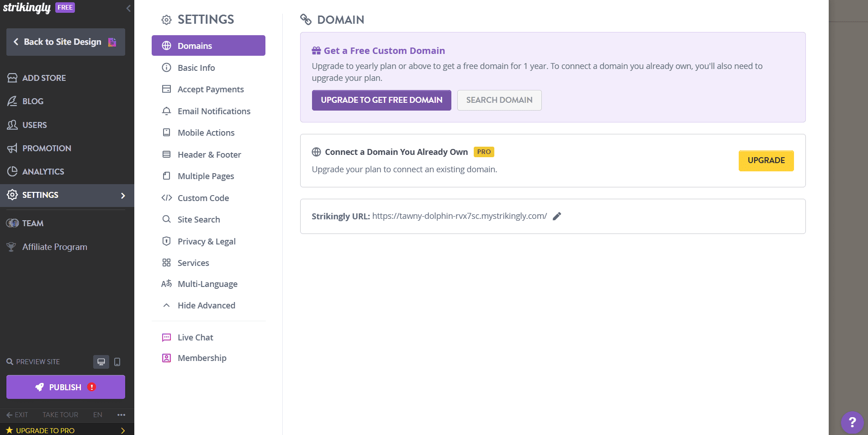
Task: Start the TAKE TOUR link
Action: coord(60,415)
